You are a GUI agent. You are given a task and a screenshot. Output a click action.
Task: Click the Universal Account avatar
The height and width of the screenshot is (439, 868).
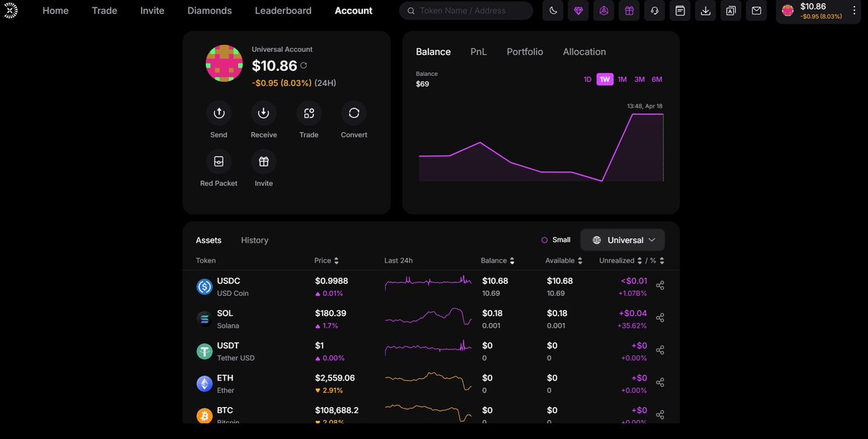coord(224,63)
